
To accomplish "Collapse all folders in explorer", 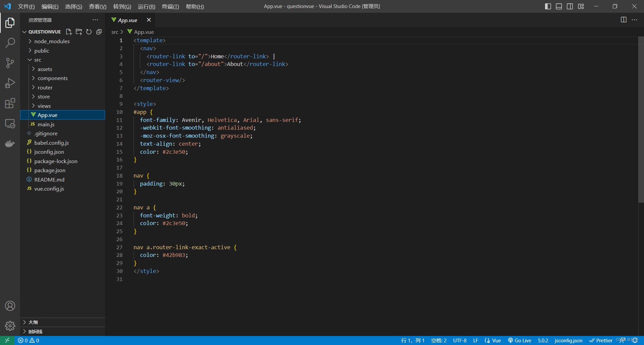I will (x=99, y=32).
